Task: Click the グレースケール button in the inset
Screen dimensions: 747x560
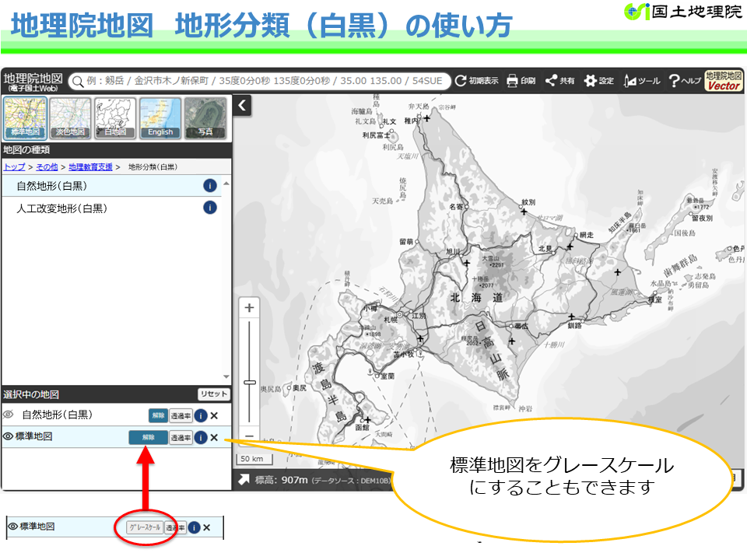Action: [x=146, y=527]
